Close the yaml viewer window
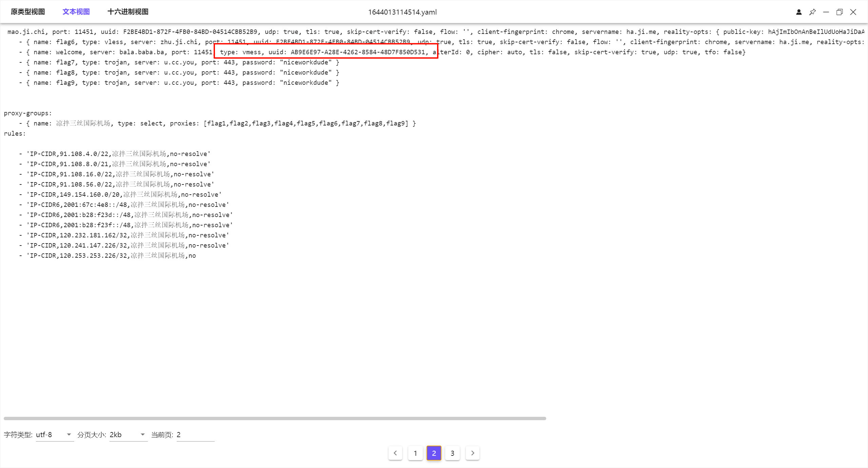Image resolution: width=868 pixels, height=468 pixels. [853, 12]
